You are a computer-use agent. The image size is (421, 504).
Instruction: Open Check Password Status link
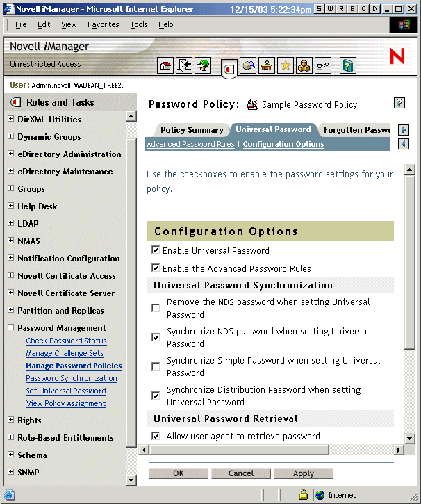[x=66, y=341]
